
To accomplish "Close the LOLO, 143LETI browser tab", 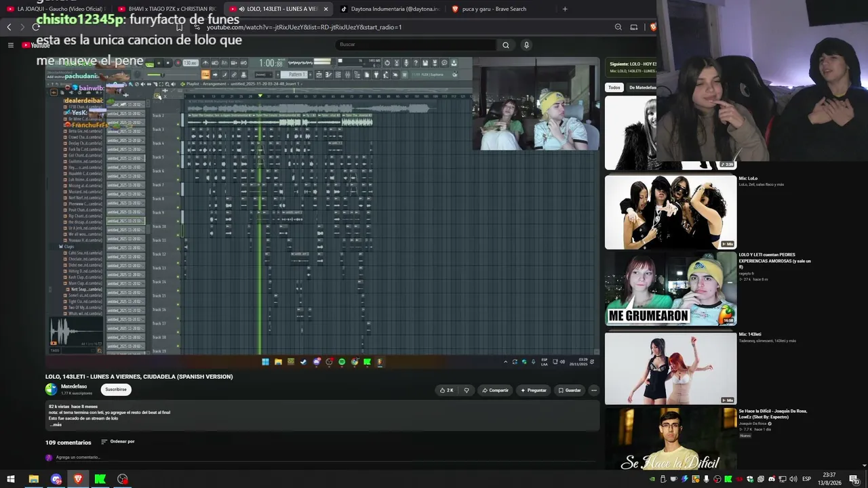I will tap(325, 9).
